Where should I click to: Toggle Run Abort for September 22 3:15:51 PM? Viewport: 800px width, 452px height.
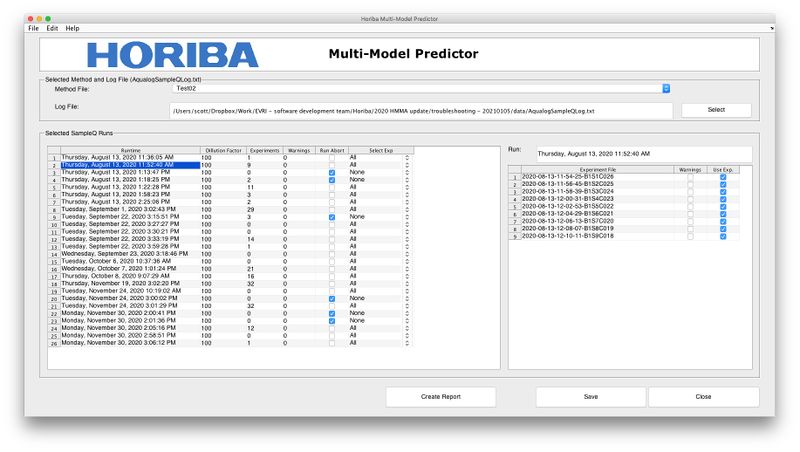pos(332,217)
